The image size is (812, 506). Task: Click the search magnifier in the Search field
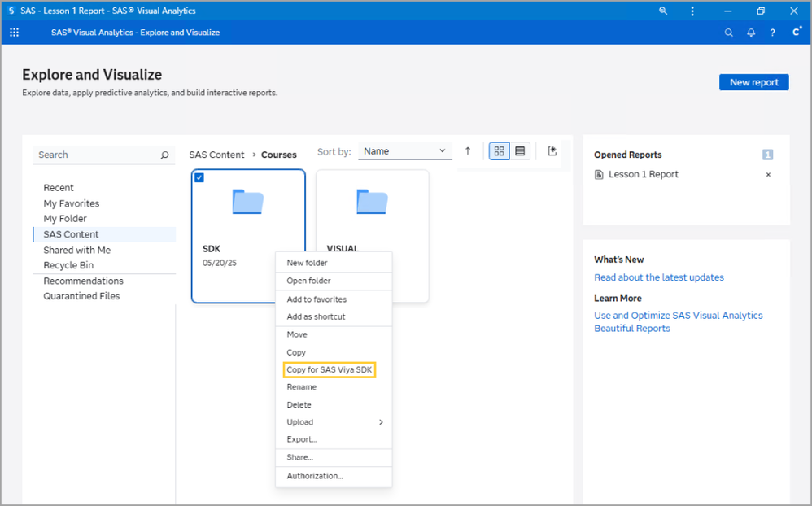164,155
